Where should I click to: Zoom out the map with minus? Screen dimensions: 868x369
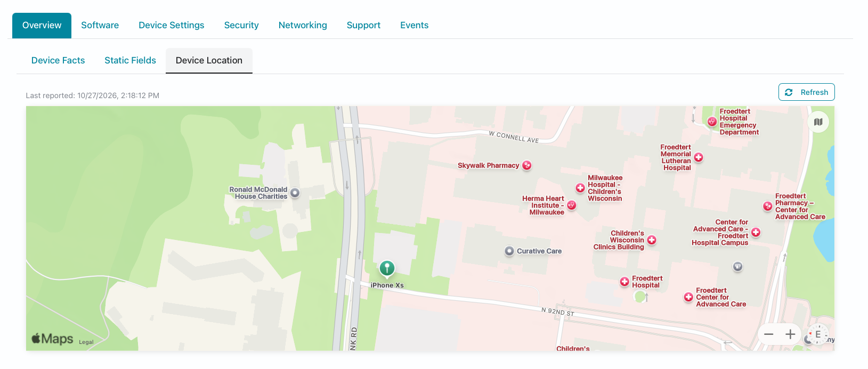tap(768, 334)
